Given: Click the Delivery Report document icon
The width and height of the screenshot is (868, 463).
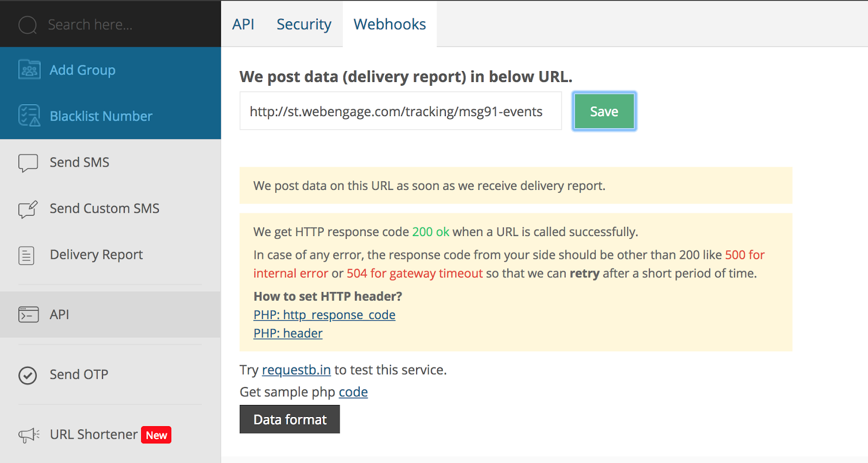Looking at the screenshot, I should [27, 255].
